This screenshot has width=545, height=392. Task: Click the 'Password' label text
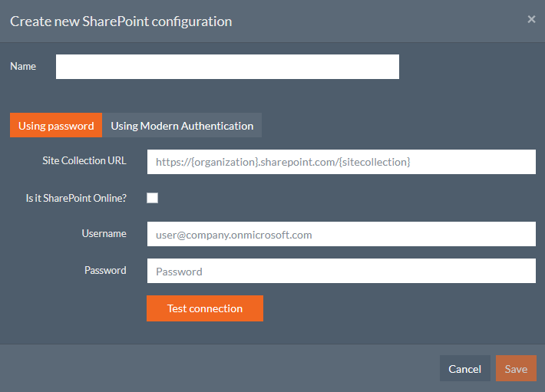[x=105, y=271]
